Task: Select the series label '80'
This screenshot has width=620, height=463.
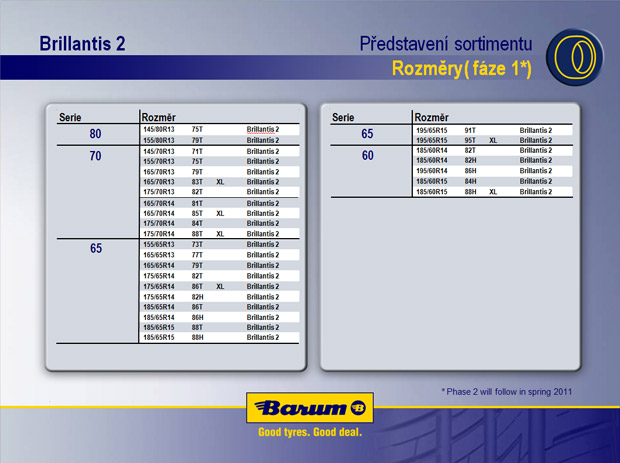Action: [95, 134]
